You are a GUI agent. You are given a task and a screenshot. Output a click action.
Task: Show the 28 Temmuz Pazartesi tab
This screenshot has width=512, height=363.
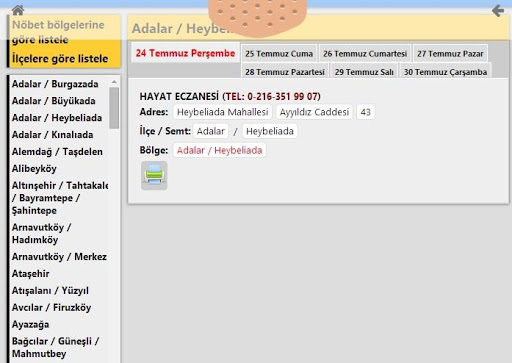click(285, 72)
